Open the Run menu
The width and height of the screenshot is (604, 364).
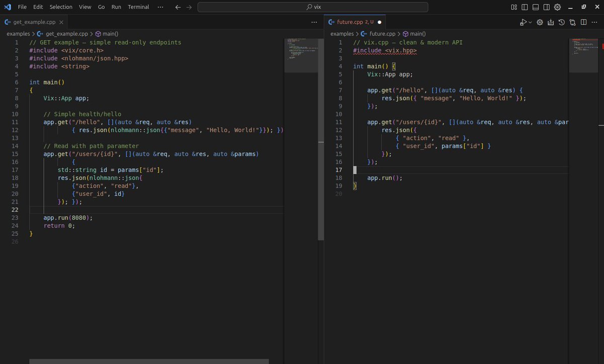coord(116,7)
